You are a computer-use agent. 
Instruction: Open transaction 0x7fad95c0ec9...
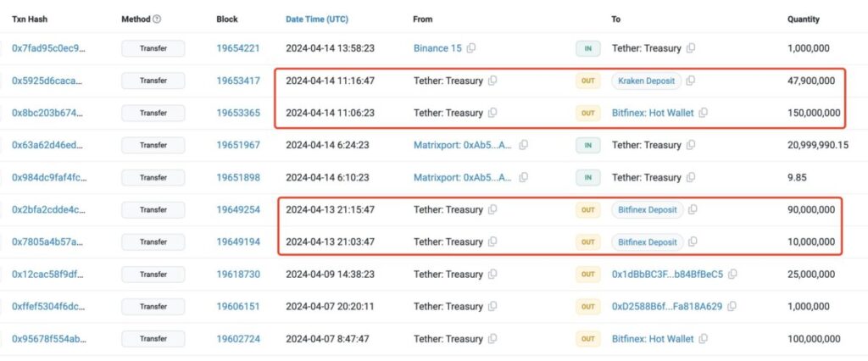pyautogui.click(x=48, y=48)
